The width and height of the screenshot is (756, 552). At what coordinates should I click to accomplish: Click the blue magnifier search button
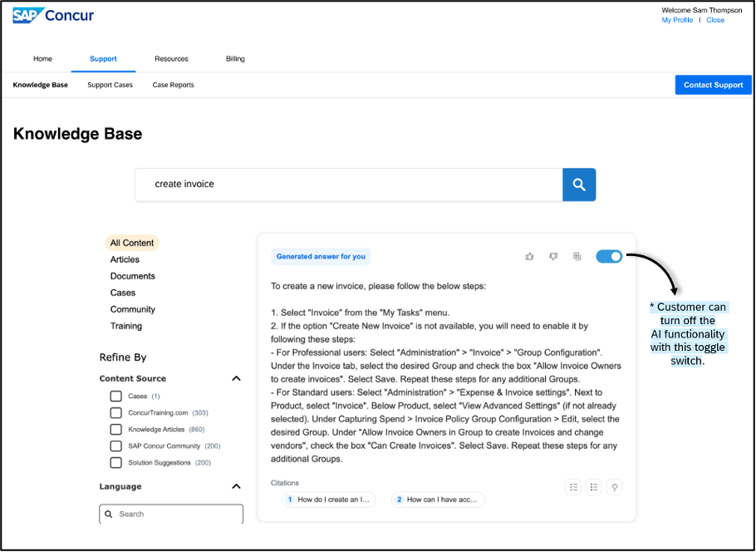pos(579,185)
